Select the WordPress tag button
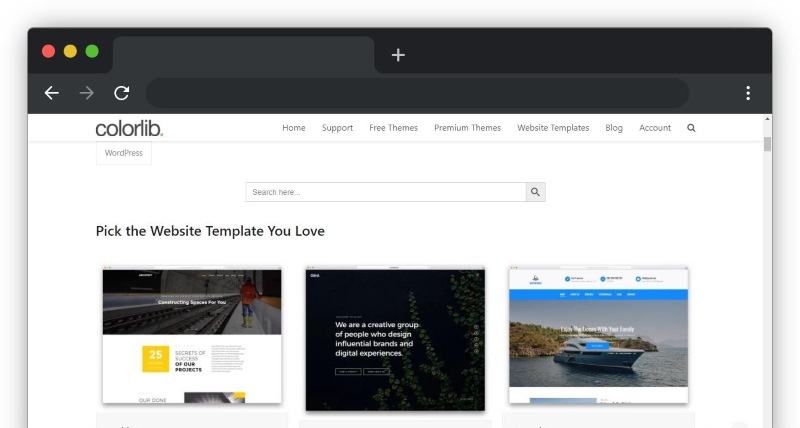Viewport: 800px width, 428px height. coord(123,153)
